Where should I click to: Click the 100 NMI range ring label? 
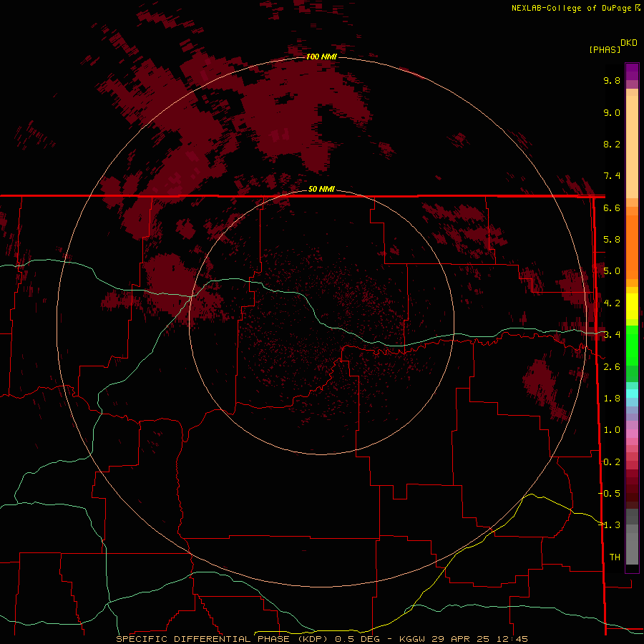click(x=321, y=57)
